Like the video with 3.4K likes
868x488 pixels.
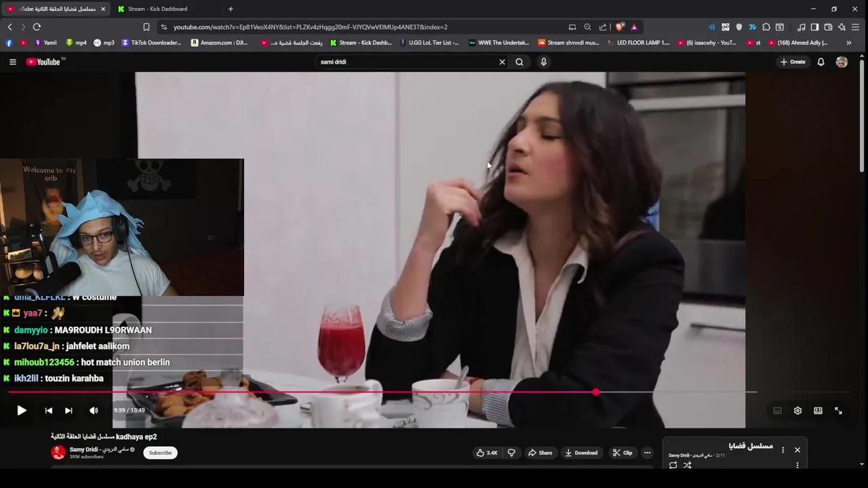(487, 453)
